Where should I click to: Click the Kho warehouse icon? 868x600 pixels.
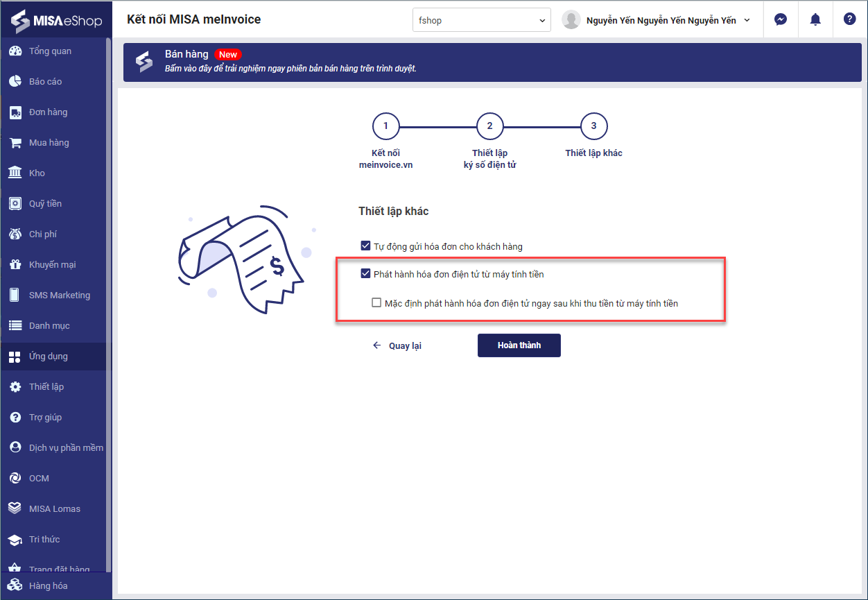click(15, 173)
